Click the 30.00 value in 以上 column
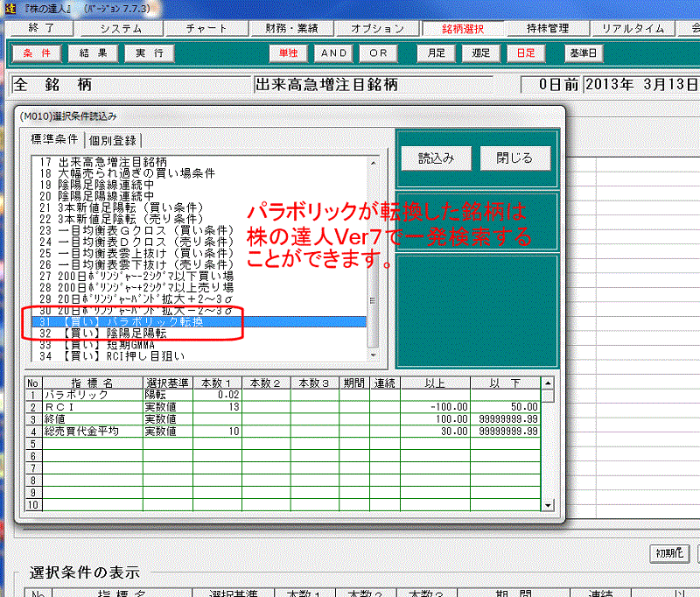 (x=436, y=431)
